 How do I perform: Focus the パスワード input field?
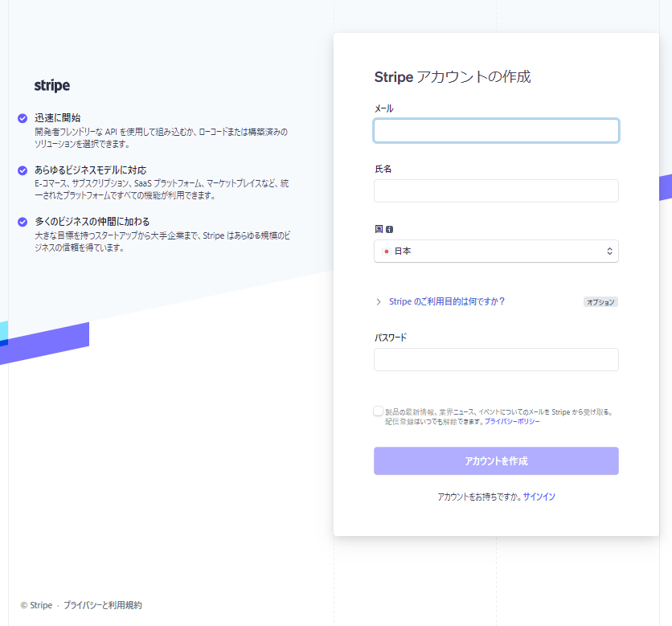(496, 359)
